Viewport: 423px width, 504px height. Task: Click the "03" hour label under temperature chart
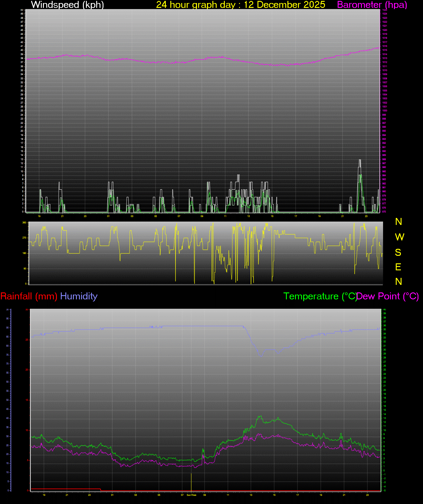(x=136, y=495)
